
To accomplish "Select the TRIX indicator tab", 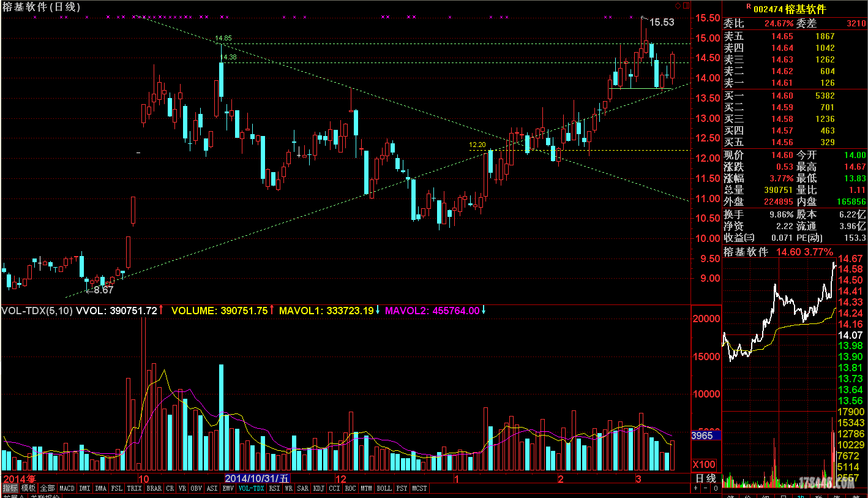I will (x=134, y=488).
